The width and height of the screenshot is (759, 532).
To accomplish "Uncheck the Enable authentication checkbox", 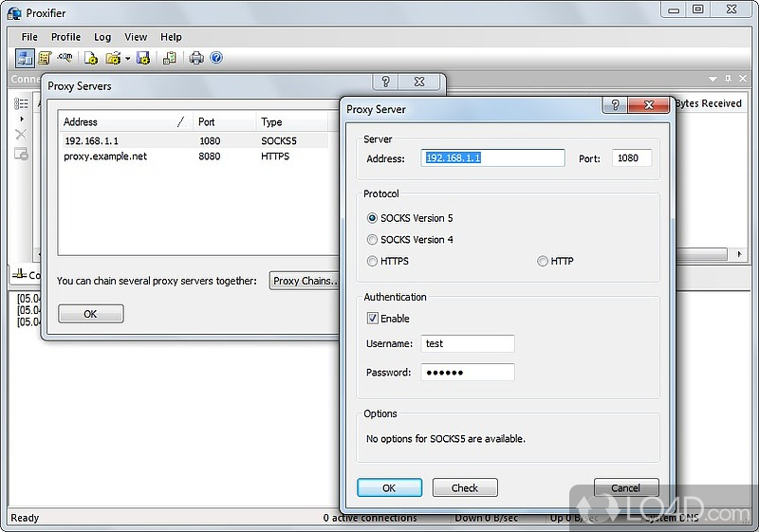I will click(x=373, y=319).
